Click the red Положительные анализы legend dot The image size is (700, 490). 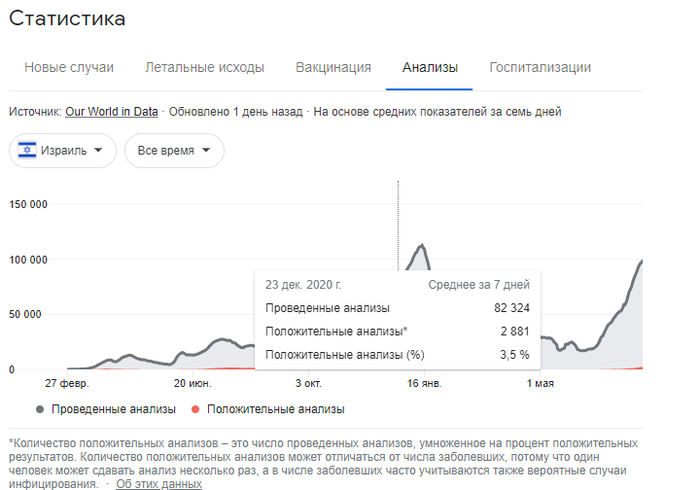pyautogui.click(x=194, y=409)
